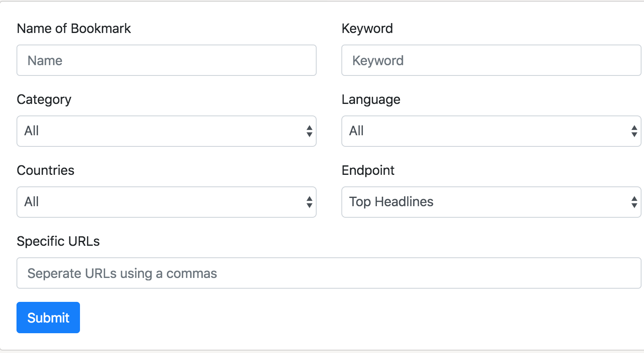Click the 'Endpoint' label text
The height and width of the screenshot is (353, 644).
368,170
